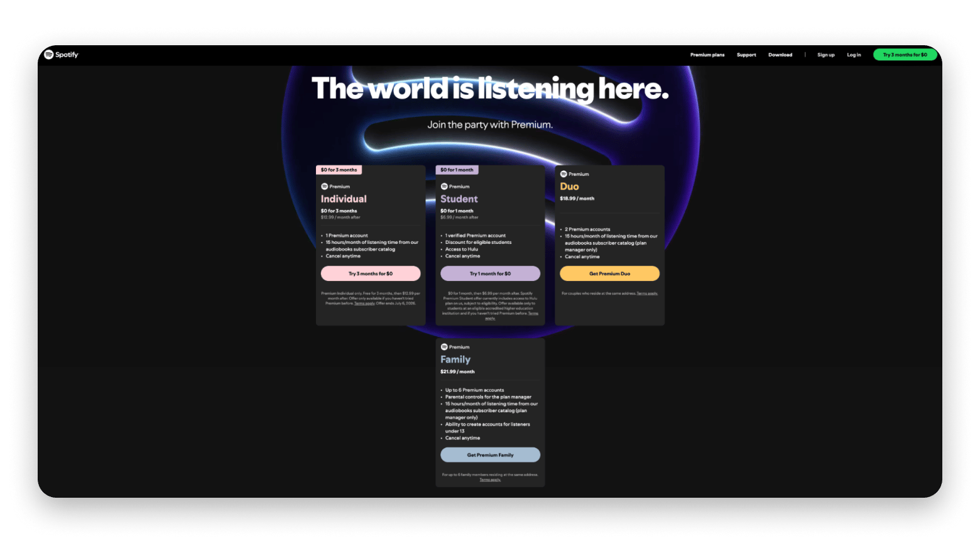Click the 1 verified Premium account bullet

click(x=476, y=236)
